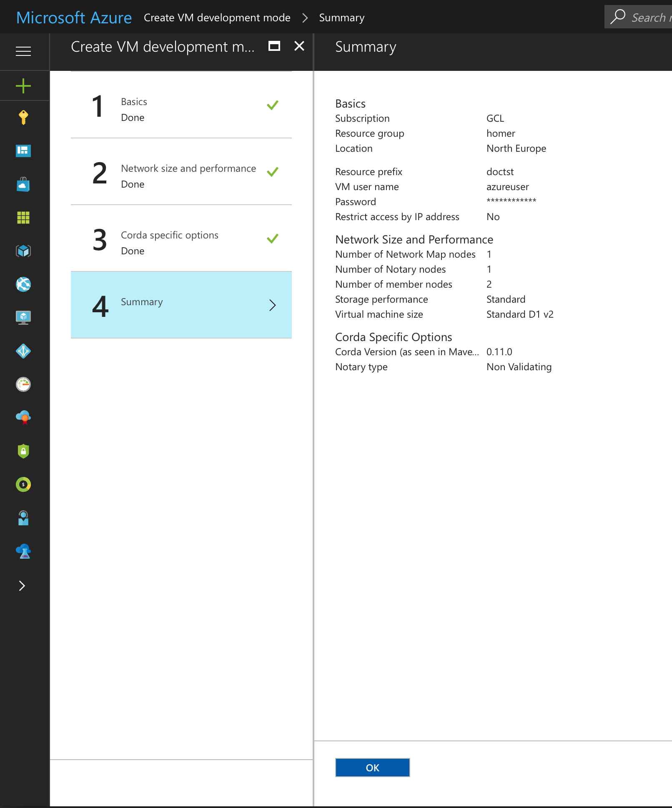Screen dimensions: 672x808
Task: Open the Dashboard icon in the sidebar
Action: [23, 151]
